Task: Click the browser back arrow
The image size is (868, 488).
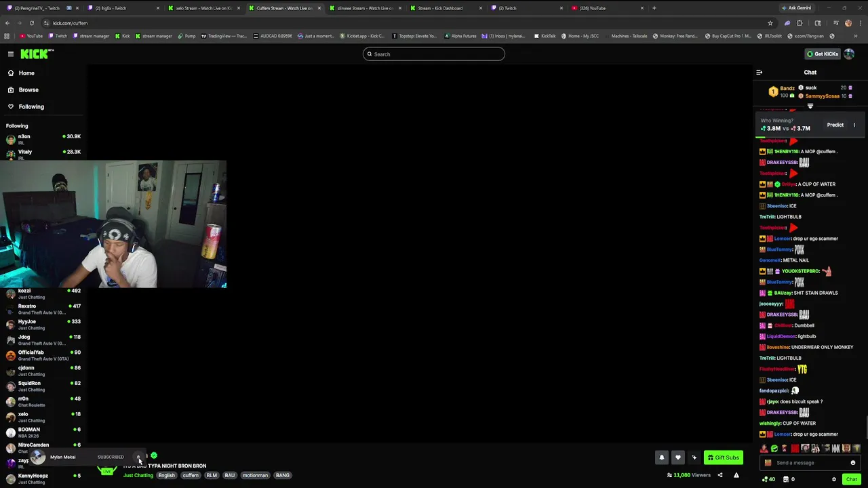Action: pyautogui.click(x=7, y=23)
